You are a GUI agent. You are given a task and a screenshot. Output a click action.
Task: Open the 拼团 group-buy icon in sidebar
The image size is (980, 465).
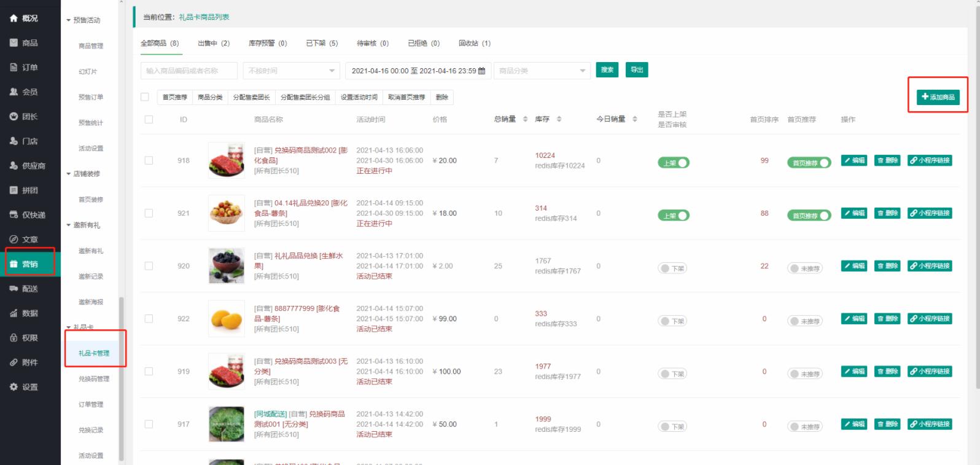coord(14,190)
